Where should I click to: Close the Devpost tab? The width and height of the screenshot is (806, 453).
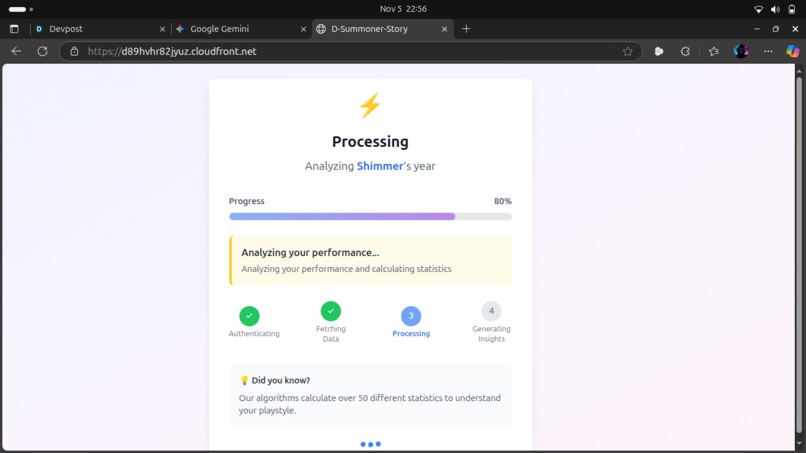click(x=162, y=29)
